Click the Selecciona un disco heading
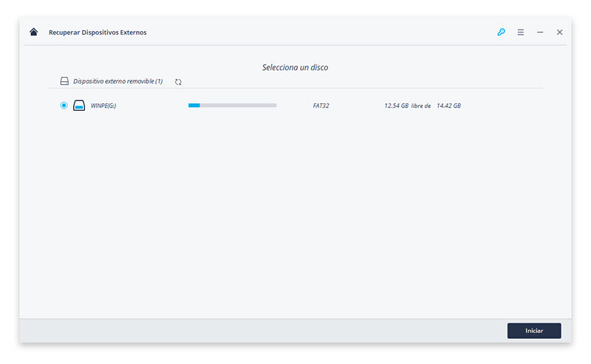 [295, 67]
